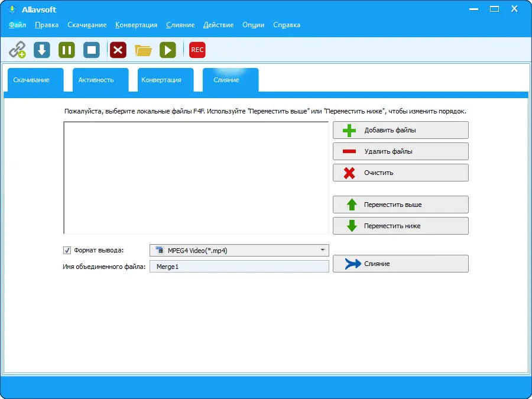Click the green play icon in toolbar
Image resolution: width=532 pixels, height=399 pixels.
click(168, 50)
